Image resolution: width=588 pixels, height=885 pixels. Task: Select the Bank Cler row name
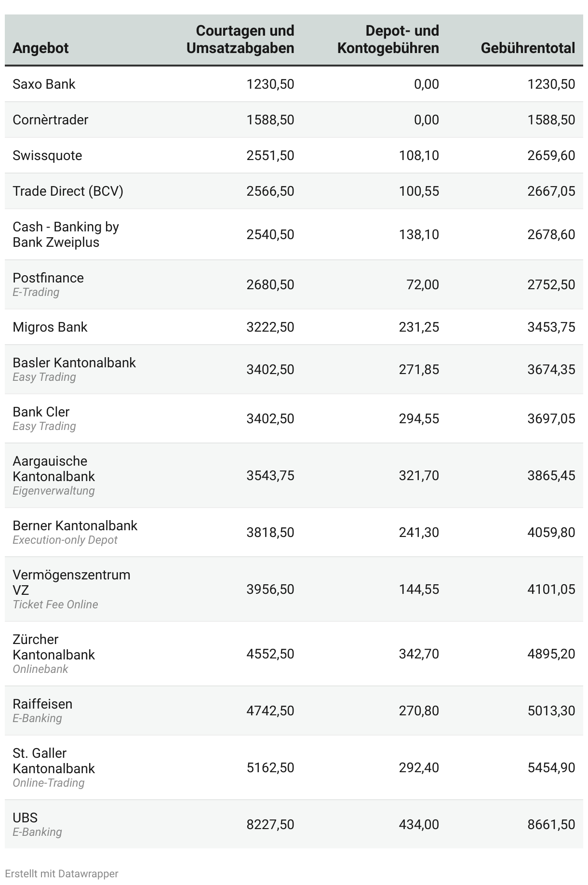click(41, 412)
